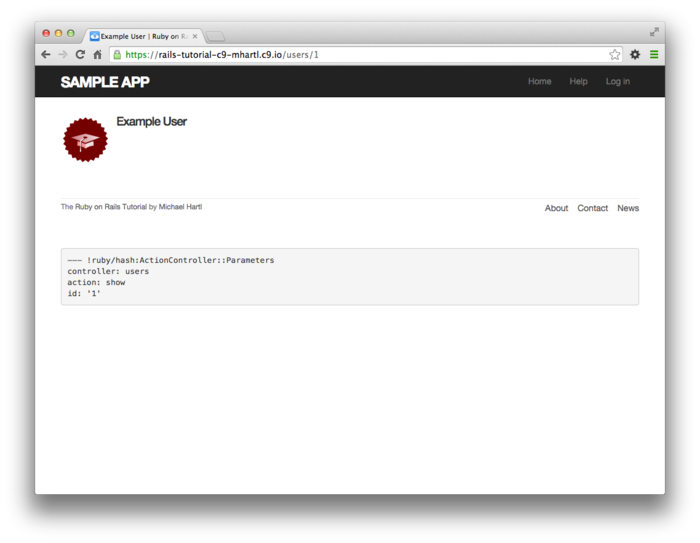The image size is (700, 543).
Task: Click the green SSL padlock icon
Action: 117,55
